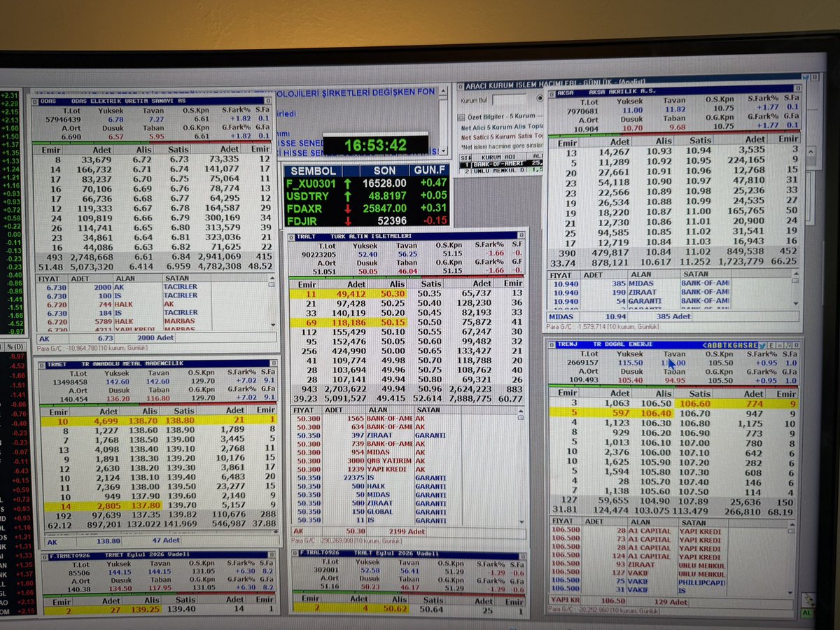Click the SATAN header in TRENJ trade list

703,521
